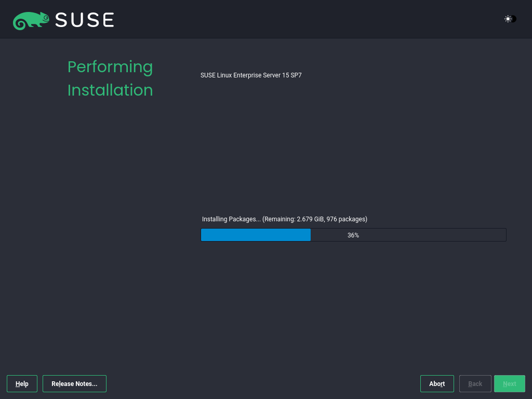
Task: Open the Release Notes
Action: (x=74, y=383)
